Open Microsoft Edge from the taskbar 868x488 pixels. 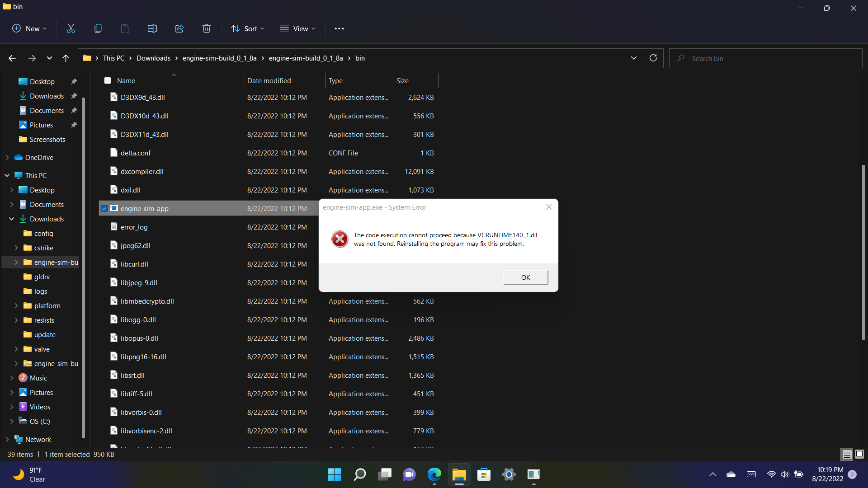[x=434, y=474]
